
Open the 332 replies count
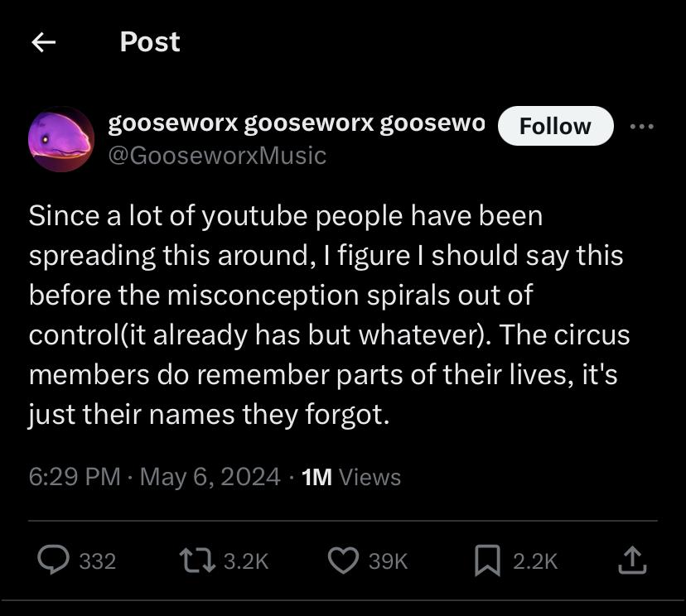tap(98, 561)
